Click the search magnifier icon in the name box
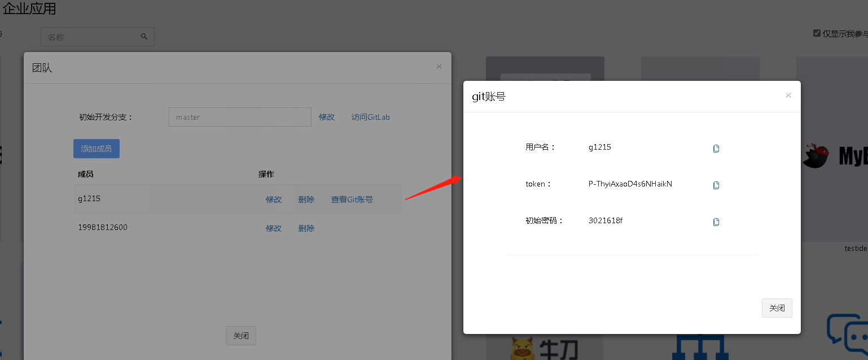The image size is (868, 360). [144, 37]
